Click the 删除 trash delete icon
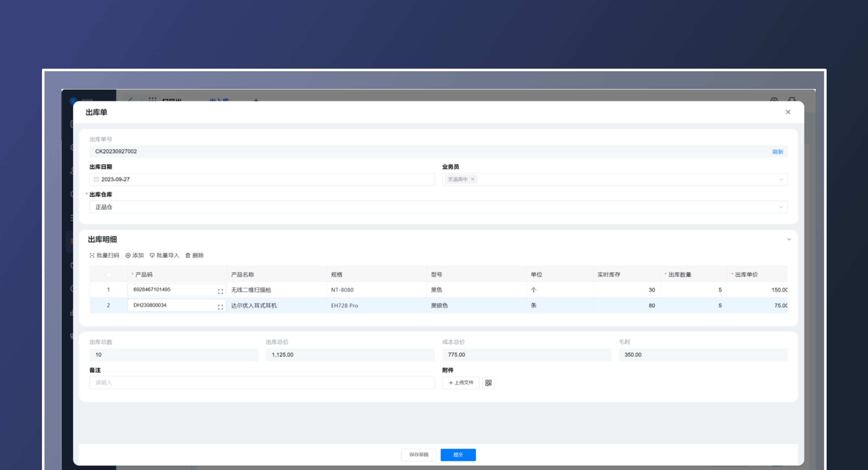 (x=188, y=255)
